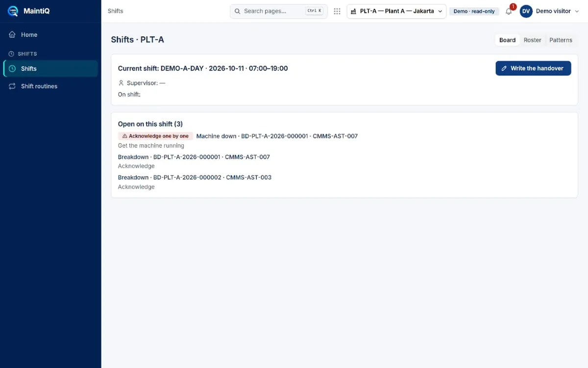Click the Shifts breadcrumb in the top bar
Screen dimensions: 588x368
(116, 11)
